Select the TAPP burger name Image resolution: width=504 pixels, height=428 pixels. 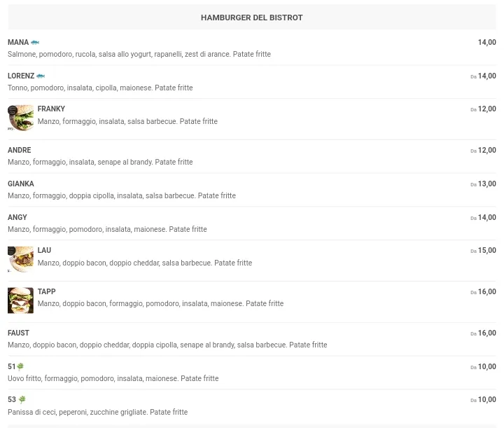[46, 291]
